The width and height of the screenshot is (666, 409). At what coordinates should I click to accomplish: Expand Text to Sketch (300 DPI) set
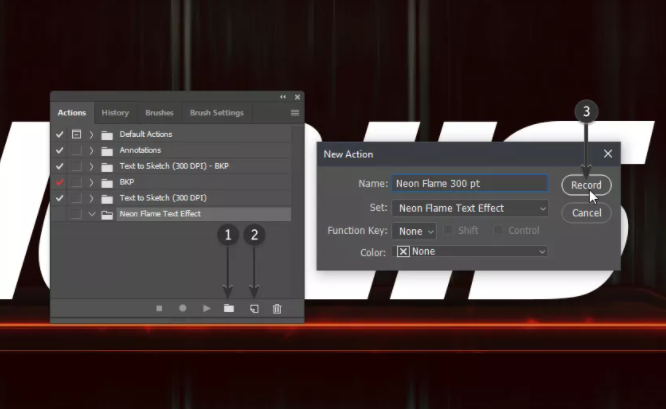point(91,198)
